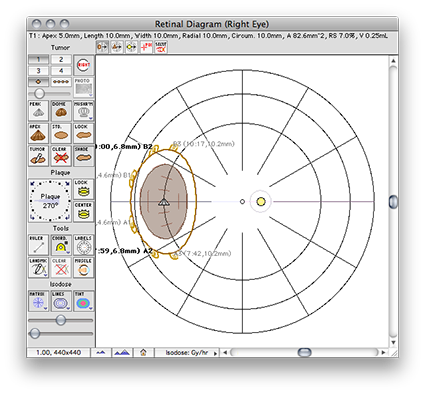Viewport: 425px width, 394px height.
Task: Click the horizontal scrollbar right arrow
Action: [x=383, y=352]
